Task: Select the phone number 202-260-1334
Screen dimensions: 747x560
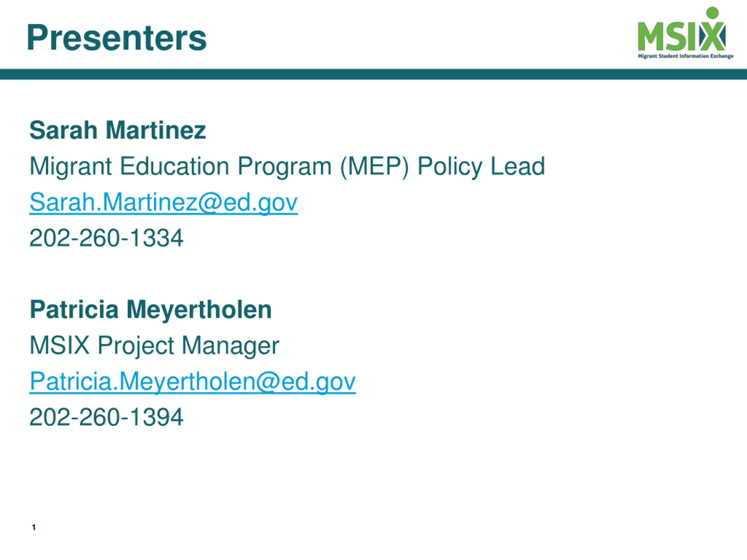Action: click(x=107, y=238)
